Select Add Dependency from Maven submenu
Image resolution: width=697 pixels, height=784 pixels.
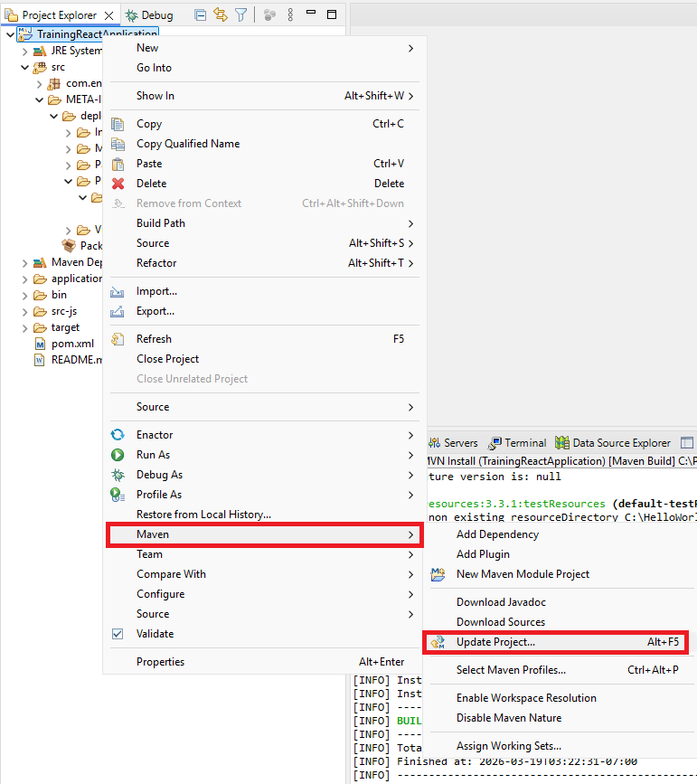497,534
